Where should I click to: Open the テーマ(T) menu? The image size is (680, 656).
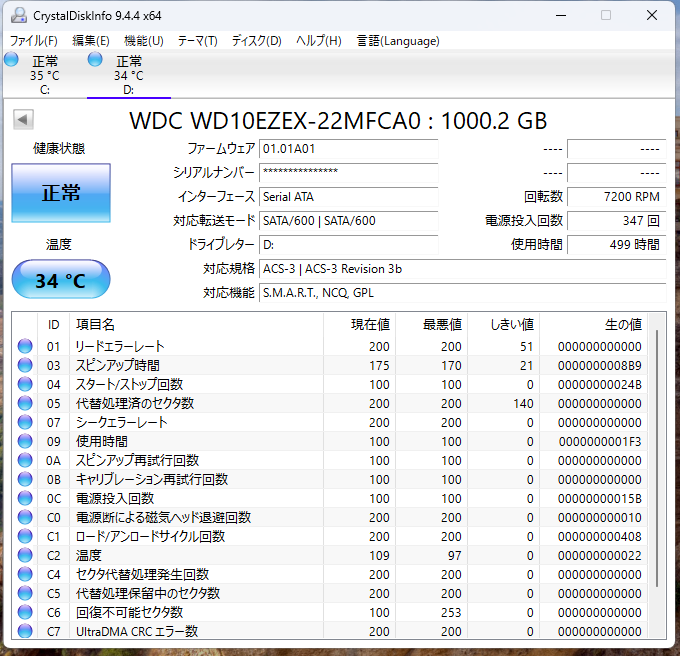pos(197,41)
